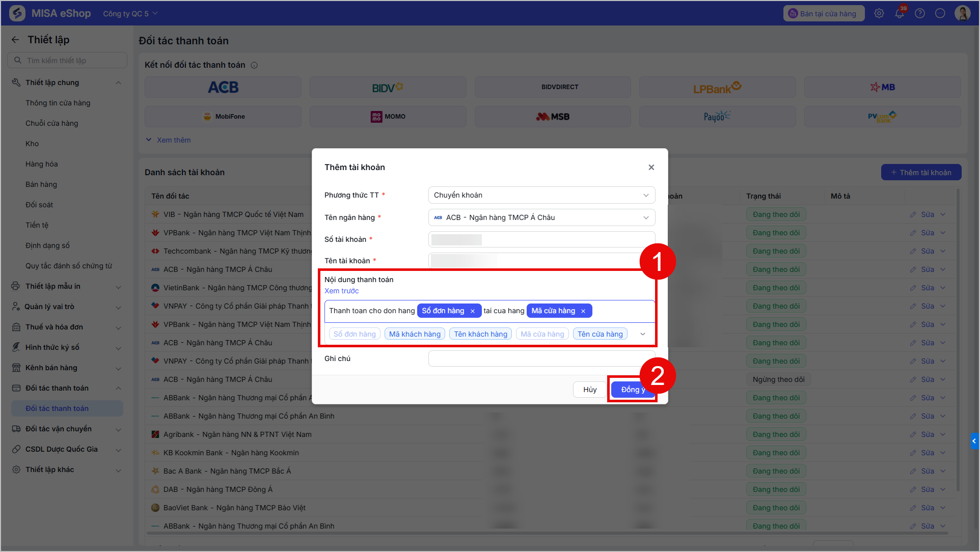The width and height of the screenshot is (980, 552).
Task: Open the Công ty QC 5 company dropdown
Action: [130, 14]
